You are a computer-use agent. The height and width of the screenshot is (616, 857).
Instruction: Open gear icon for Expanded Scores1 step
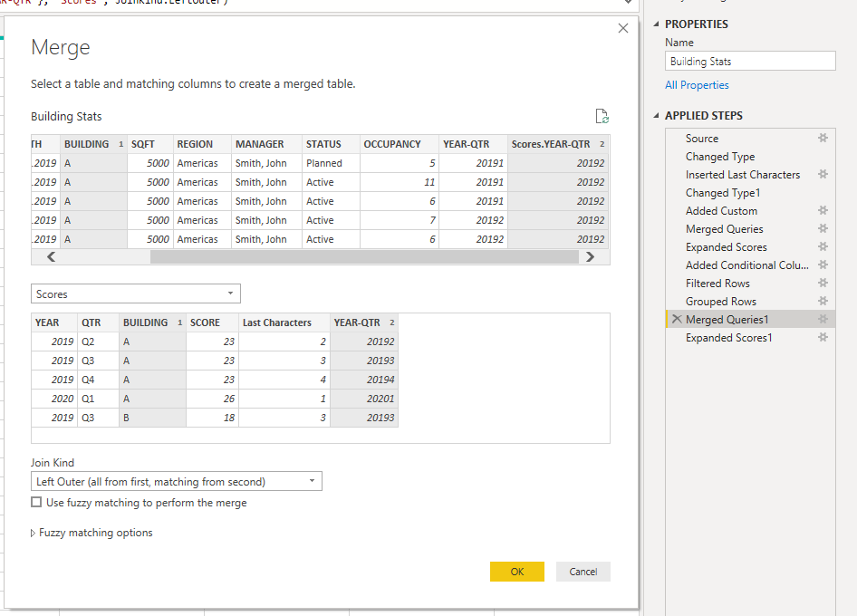823,337
